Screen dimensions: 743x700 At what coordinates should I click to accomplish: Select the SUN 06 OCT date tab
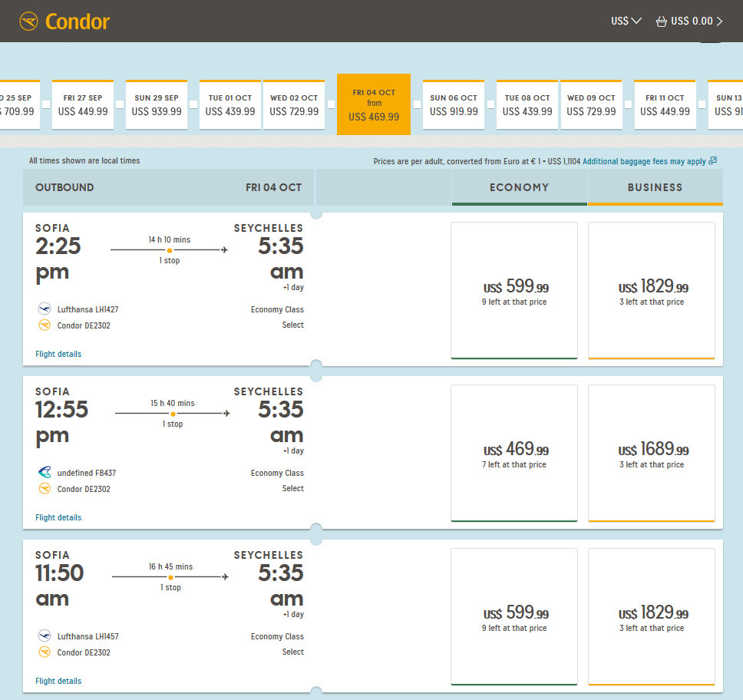coord(454,104)
